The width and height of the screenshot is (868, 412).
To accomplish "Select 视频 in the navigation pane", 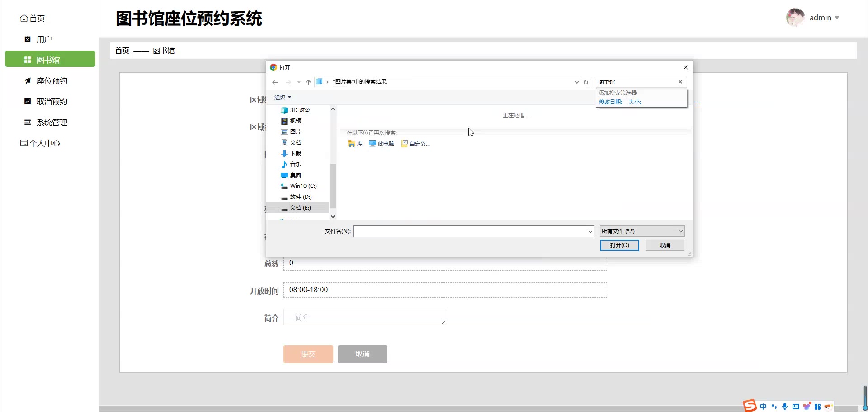I will pos(291,121).
